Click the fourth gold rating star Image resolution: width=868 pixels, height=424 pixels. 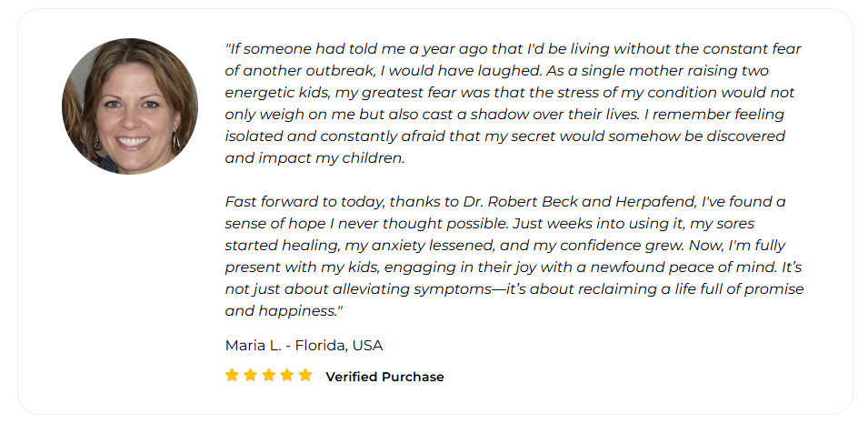(x=286, y=375)
